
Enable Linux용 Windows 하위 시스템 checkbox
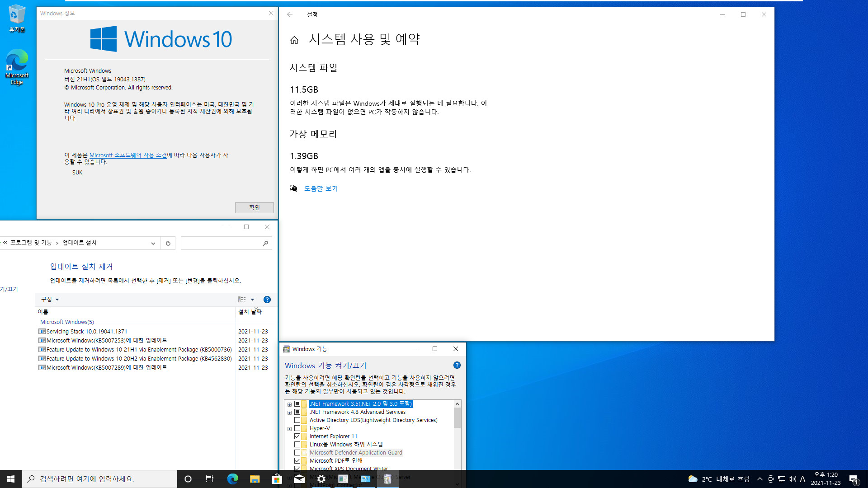[297, 445]
